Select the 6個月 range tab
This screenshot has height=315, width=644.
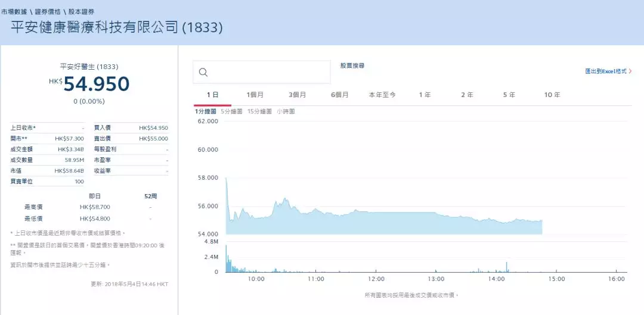(x=339, y=95)
